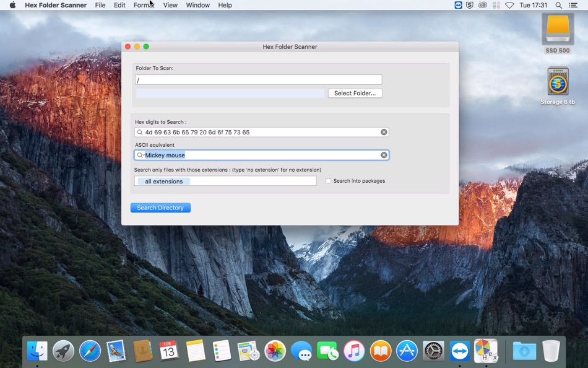Open Photos from the Dock
Screen dimensions: 588x368
[x=275, y=351]
